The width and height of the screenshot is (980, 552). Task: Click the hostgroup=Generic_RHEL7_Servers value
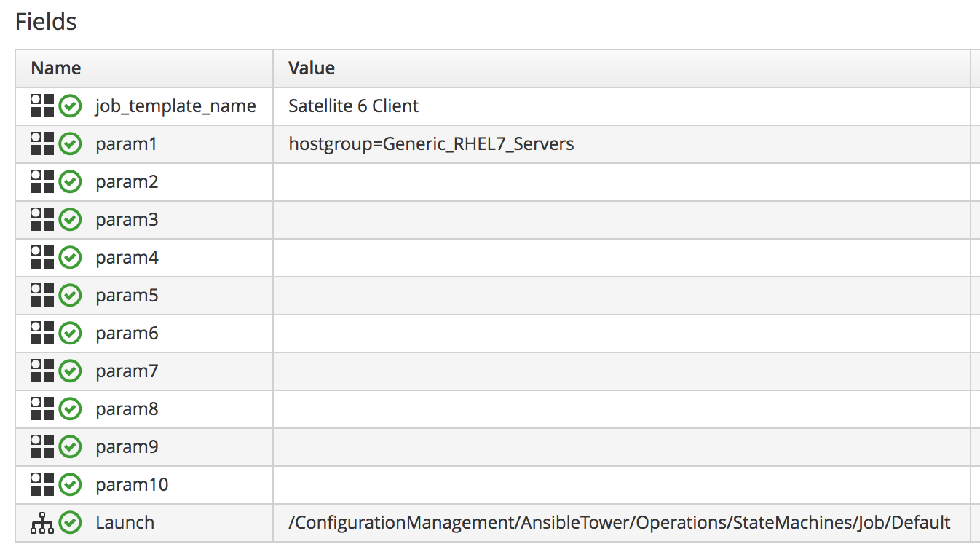point(431,144)
